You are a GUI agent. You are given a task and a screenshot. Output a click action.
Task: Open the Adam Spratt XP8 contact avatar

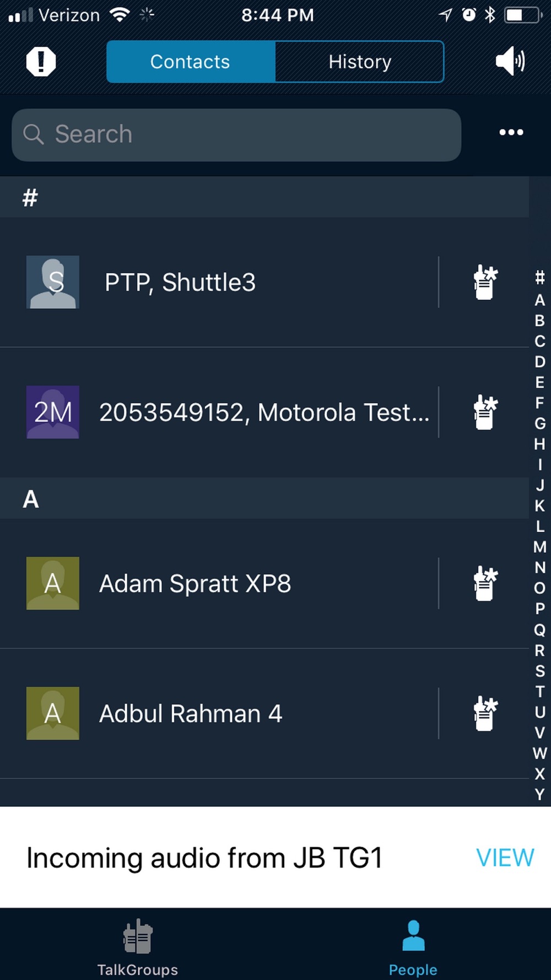click(53, 583)
